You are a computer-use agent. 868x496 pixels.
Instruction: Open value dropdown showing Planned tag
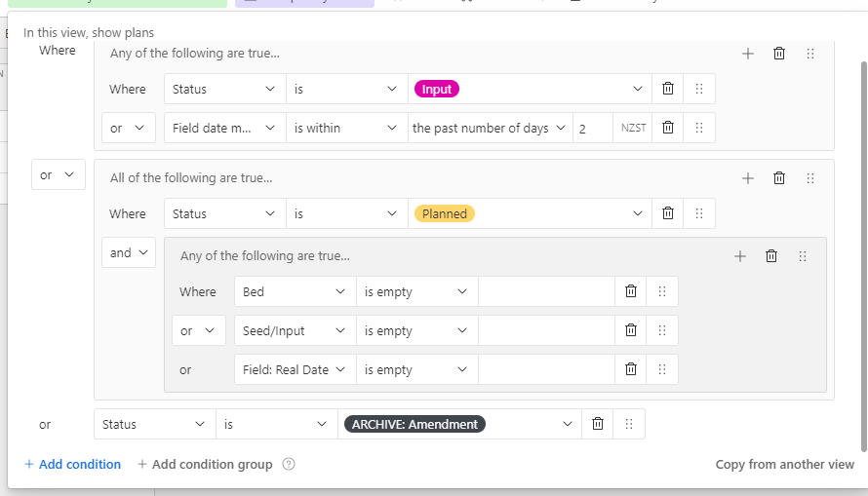(x=530, y=213)
